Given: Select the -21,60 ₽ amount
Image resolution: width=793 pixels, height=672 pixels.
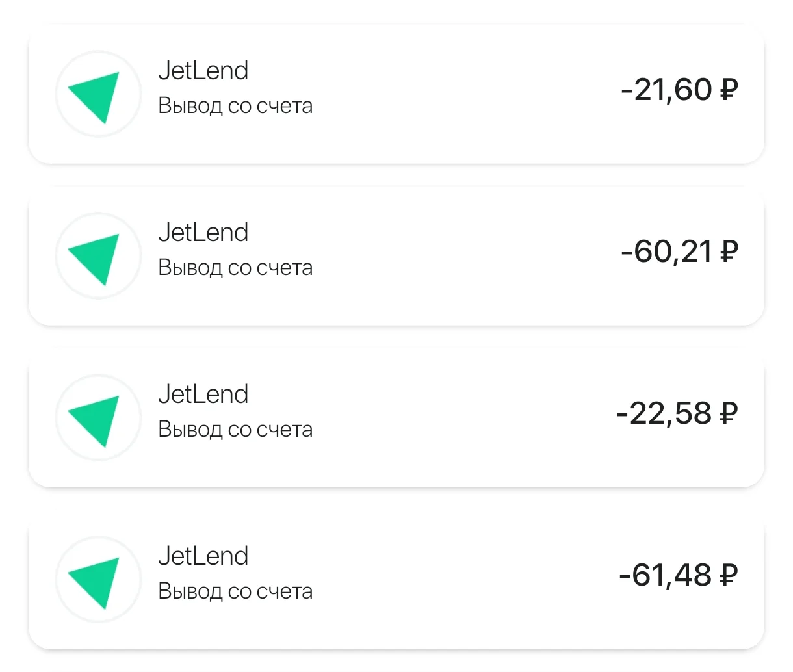Looking at the screenshot, I should [x=679, y=89].
